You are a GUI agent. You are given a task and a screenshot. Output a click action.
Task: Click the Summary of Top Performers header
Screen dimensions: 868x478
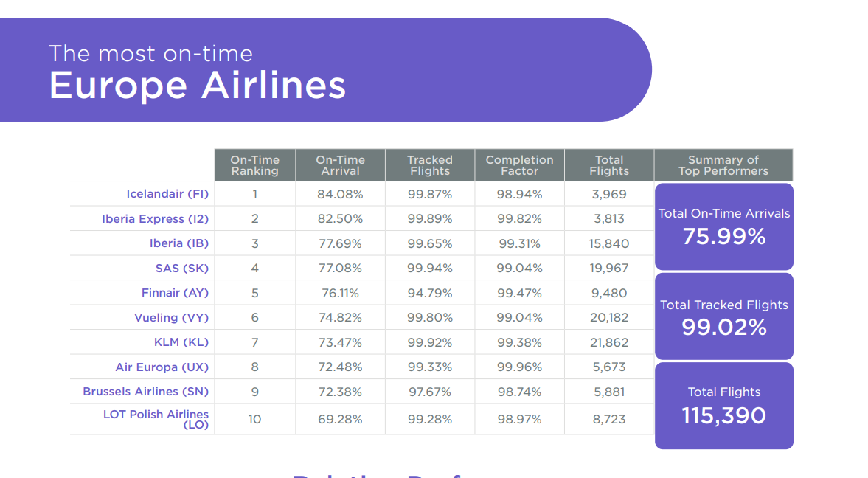[x=723, y=165]
